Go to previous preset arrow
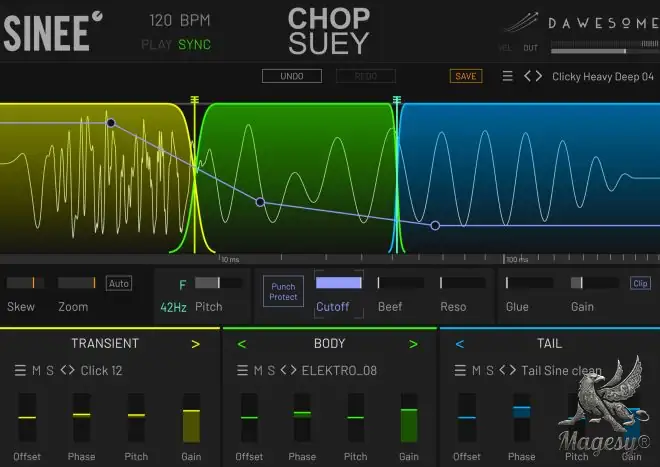The image size is (660, 467). point(527,76)
